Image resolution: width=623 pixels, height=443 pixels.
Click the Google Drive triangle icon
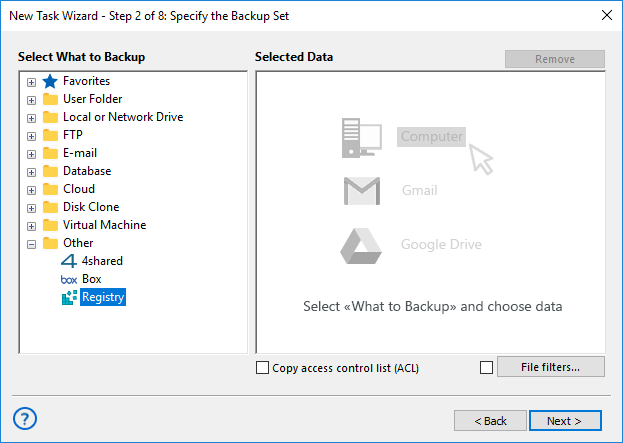361,244
